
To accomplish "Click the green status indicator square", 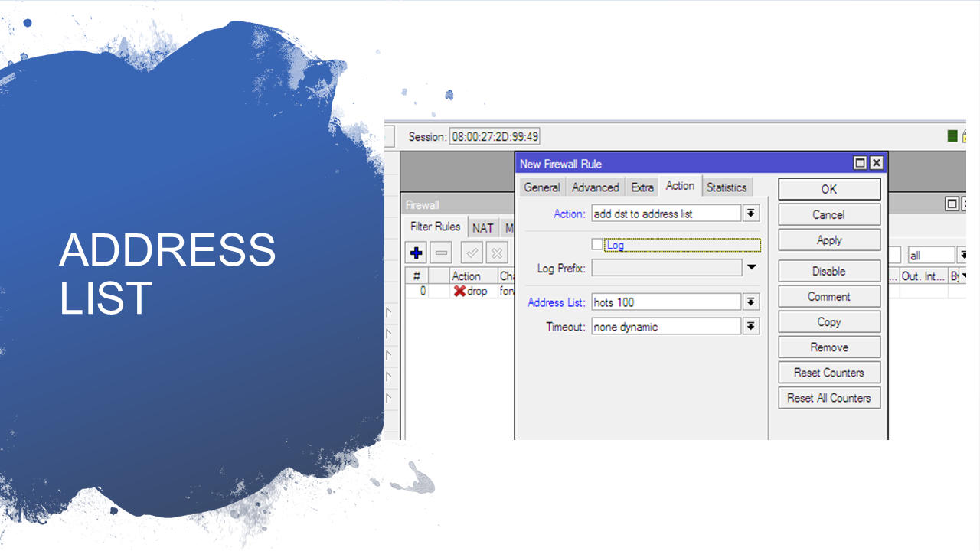I will [952, 136].
